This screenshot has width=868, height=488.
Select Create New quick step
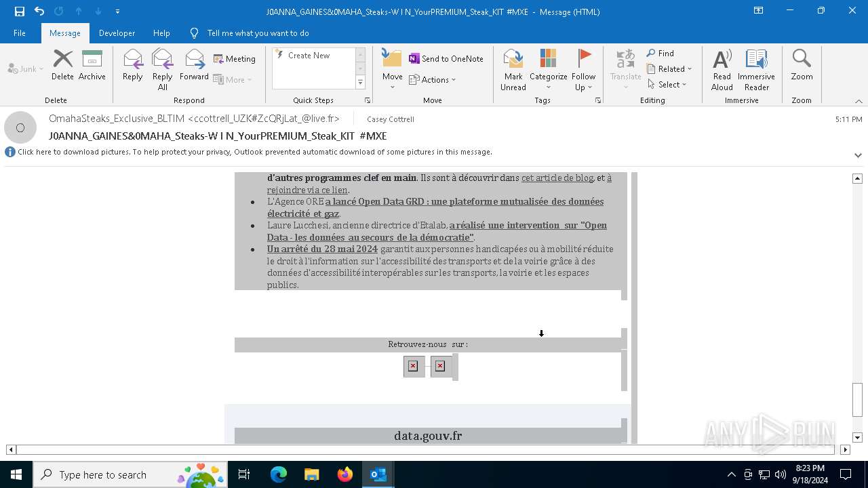pyautogui.click(x=309, y=56)
